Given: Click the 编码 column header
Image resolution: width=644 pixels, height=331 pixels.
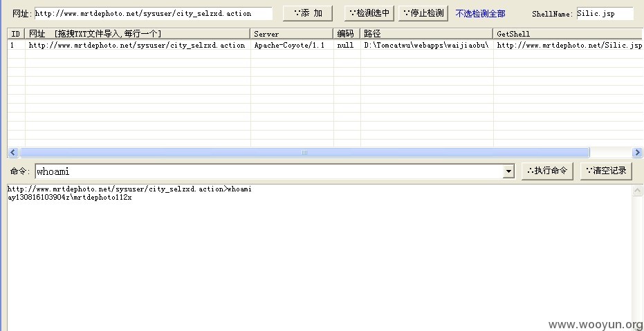Looking at the screenshot, I should tap(347, 34).
